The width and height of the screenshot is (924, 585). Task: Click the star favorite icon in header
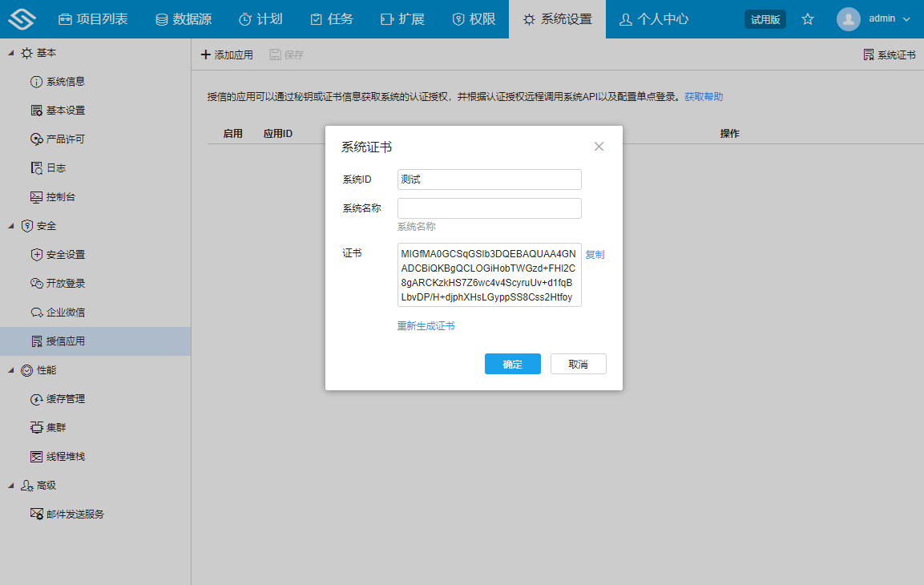click(808, 19)
